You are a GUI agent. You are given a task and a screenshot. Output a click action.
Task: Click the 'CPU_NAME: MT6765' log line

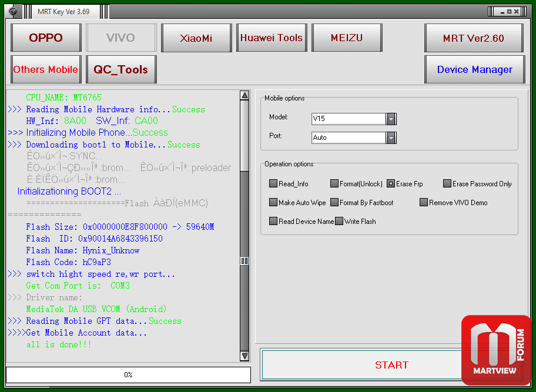tap(63, 98)
